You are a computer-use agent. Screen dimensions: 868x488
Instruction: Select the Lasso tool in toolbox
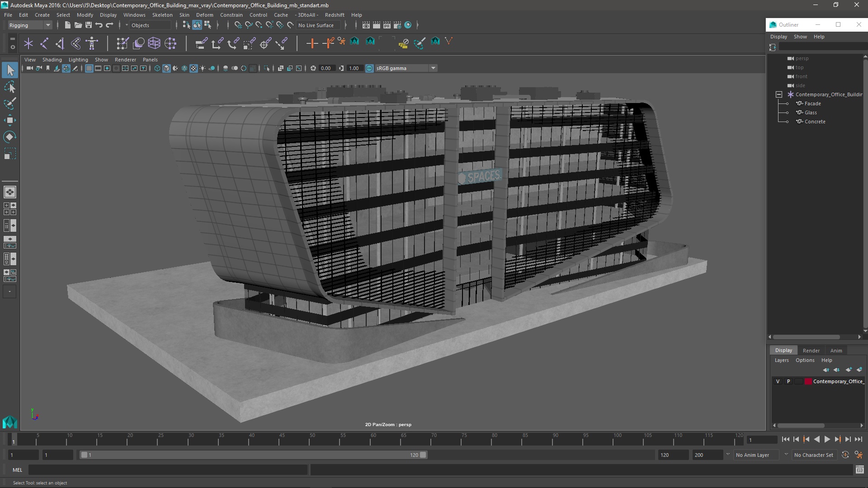pos(10,87)
